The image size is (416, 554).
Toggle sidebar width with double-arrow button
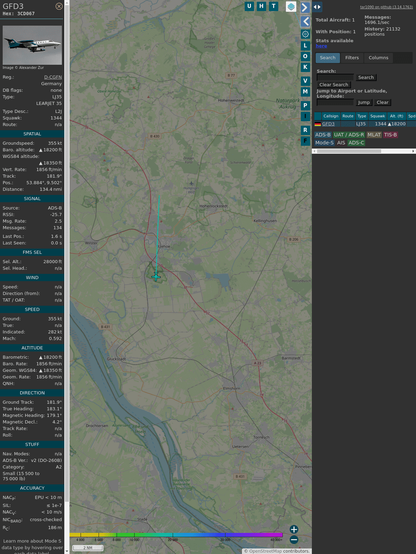pos(317,7)
